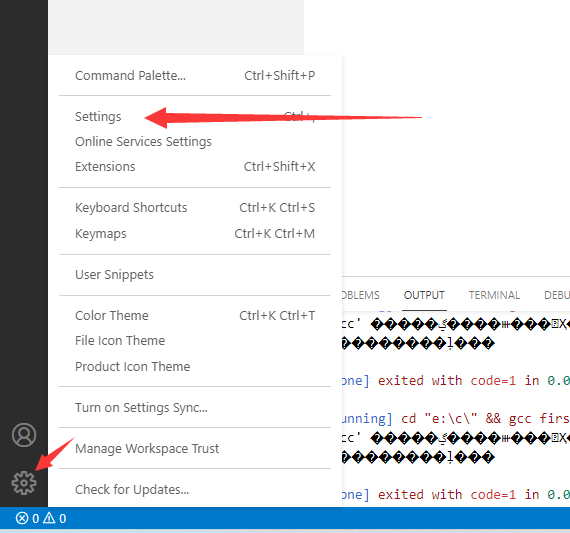The image size is (570, 533).
Task: Switch to the TERMINAL tab
Action: coord(494,295)
